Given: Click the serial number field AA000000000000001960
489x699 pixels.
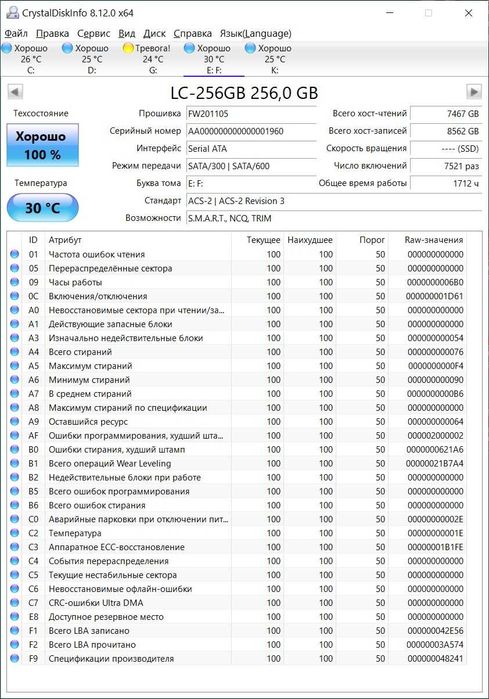Looking at the screenshot, I should tap(251, 131).
